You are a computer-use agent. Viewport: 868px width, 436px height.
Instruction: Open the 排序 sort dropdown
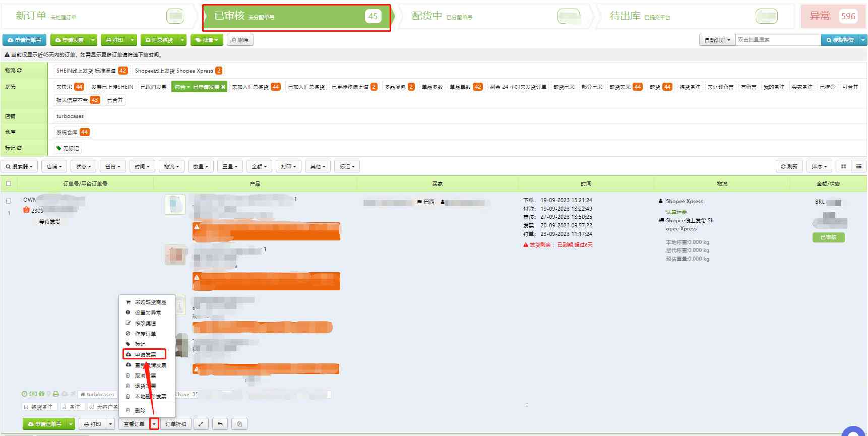[819, 166]
